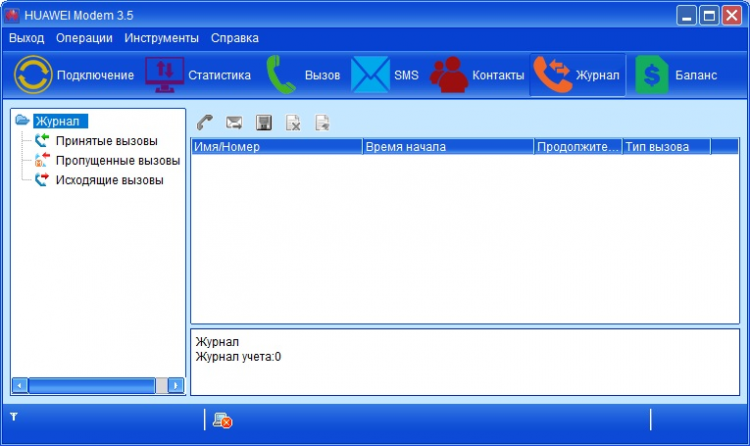Open the Подключение connection section
Screen dimensions: 750x446
click(74, 75)
